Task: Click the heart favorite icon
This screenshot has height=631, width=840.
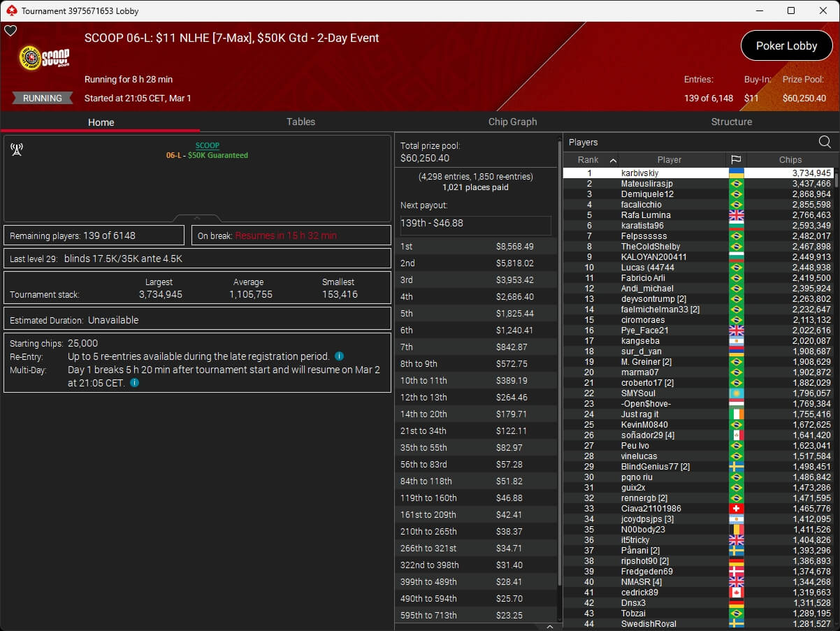Action: point(10,31)
